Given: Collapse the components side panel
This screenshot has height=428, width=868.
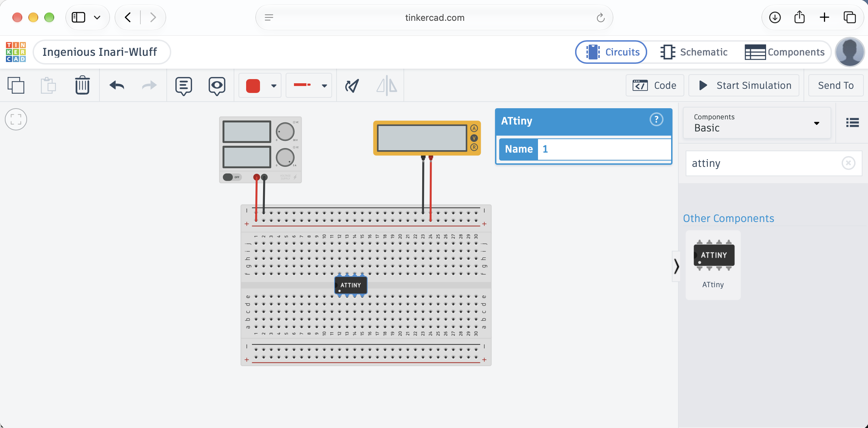Looking at the screenshot, I should tap(676, 266).
